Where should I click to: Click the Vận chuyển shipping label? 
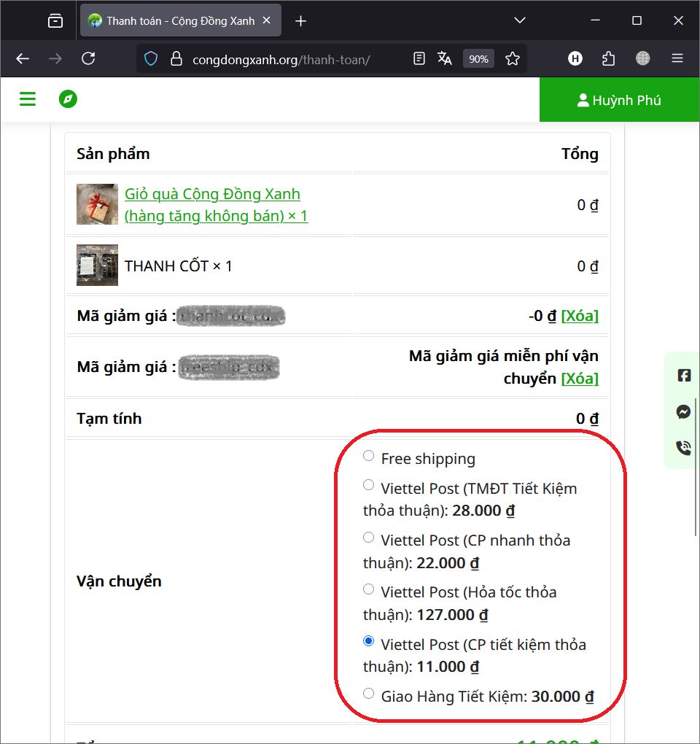(119, 581)
